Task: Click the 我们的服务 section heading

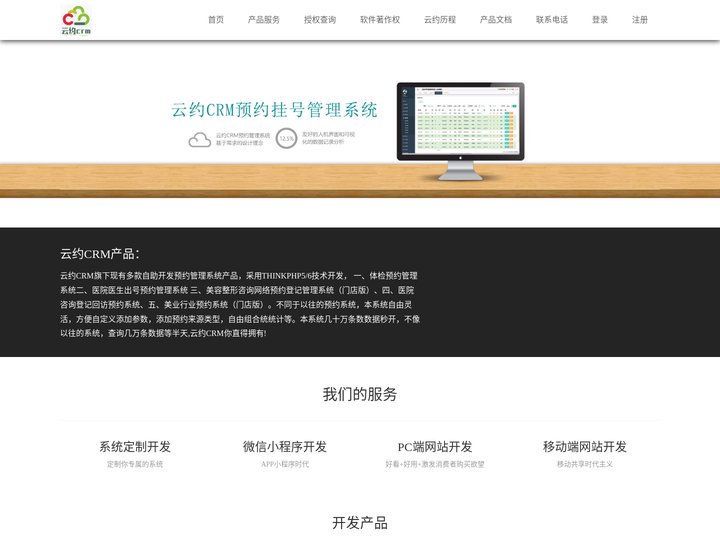Action: [360, 394]
